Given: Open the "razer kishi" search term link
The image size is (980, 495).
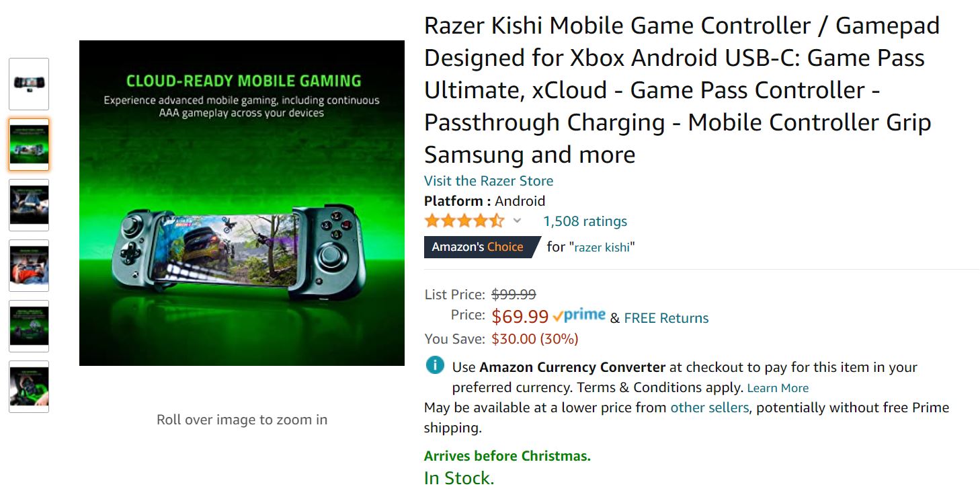Looking at the screenshot, I should pos(602,247).
